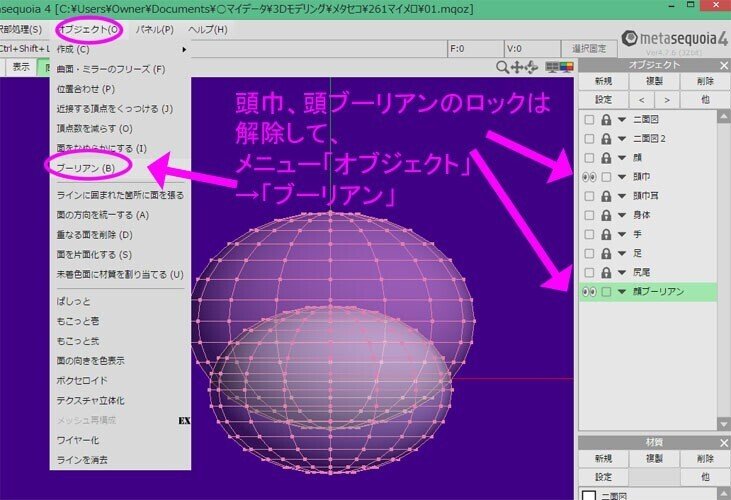Show the 身体 object via visibility box
731x500 pixels.
pos(589,215)
